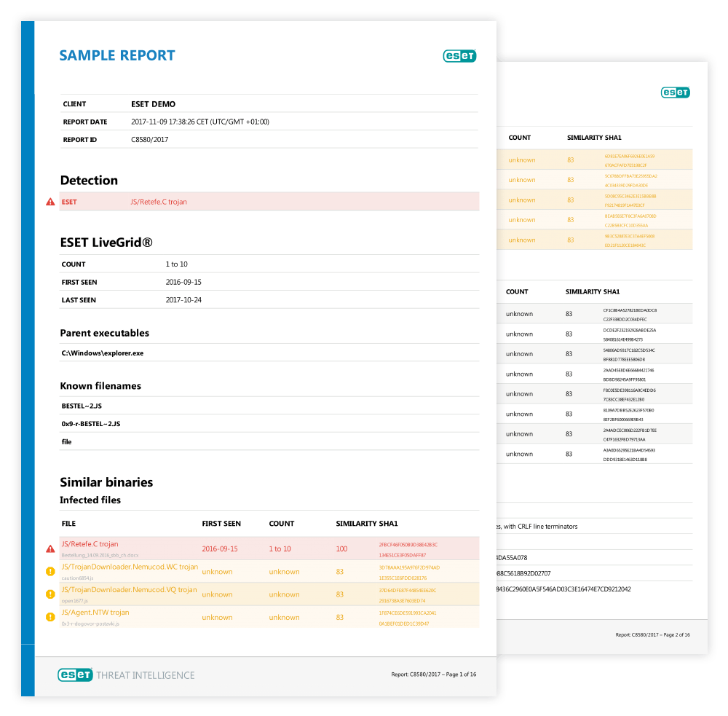Click the yellow alert icon beside JS/Agent.NTW trojan
The image size is (728, 716).
(x=50, y=617)
